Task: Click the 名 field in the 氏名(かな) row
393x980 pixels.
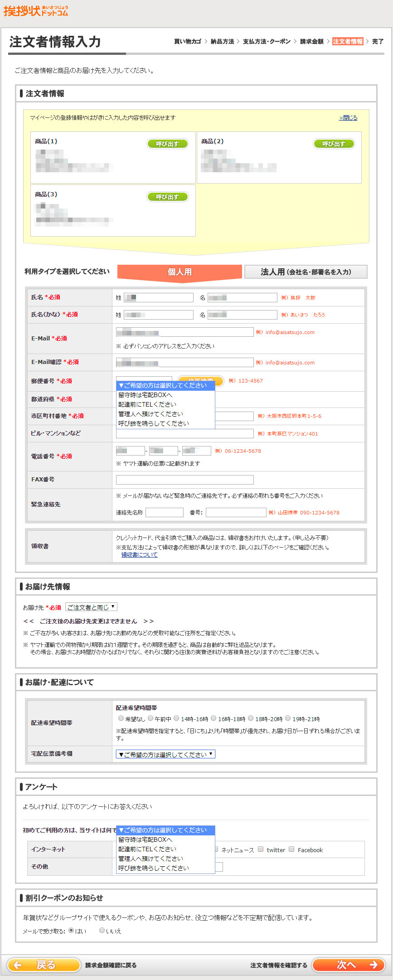Action: (x=243, y=315)
